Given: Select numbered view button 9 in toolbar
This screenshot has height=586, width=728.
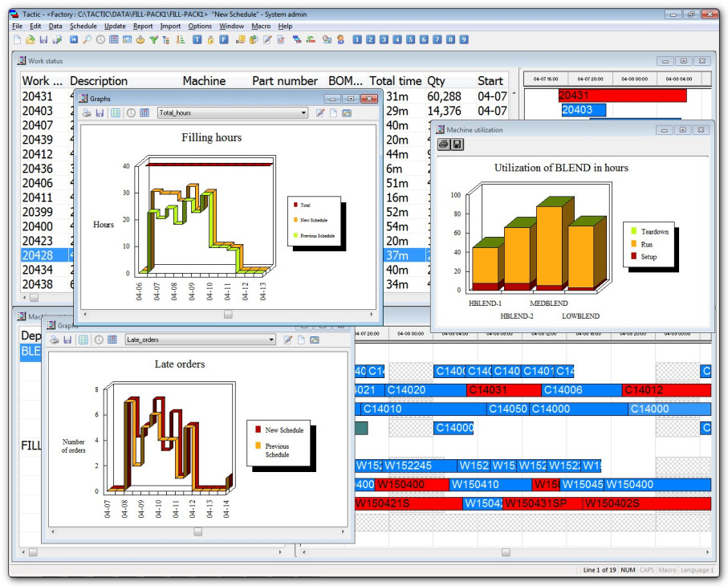Looking at the screenshot, I should pos(463,39).
